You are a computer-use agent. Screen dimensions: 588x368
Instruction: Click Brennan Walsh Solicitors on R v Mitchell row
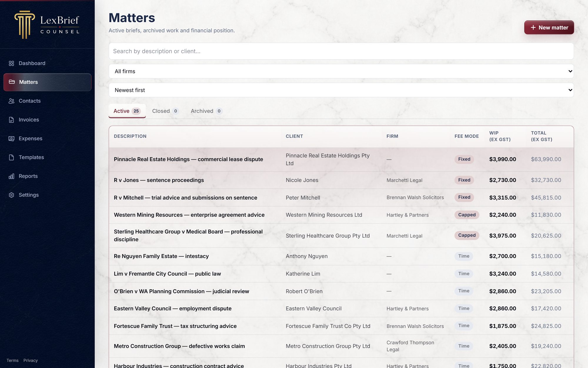pyautogui.click(x=415, y=198)
